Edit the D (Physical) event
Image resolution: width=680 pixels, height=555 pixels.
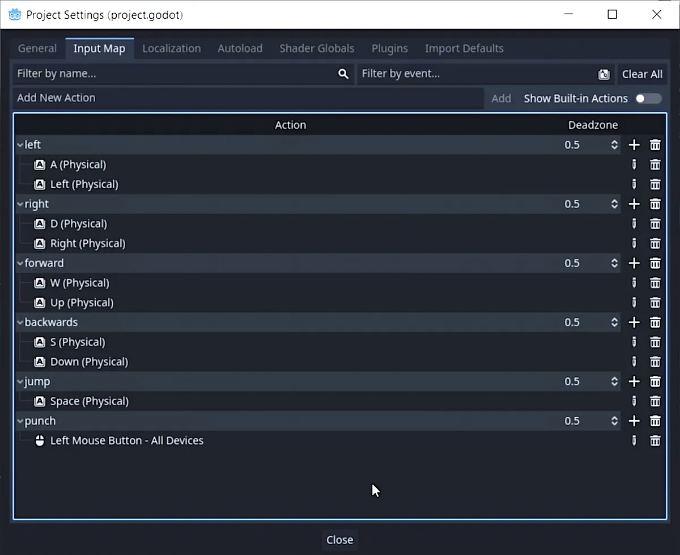click(634, 224)
